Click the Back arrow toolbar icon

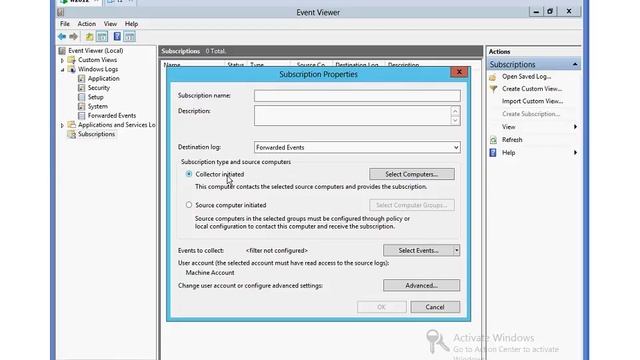(62, 37)
